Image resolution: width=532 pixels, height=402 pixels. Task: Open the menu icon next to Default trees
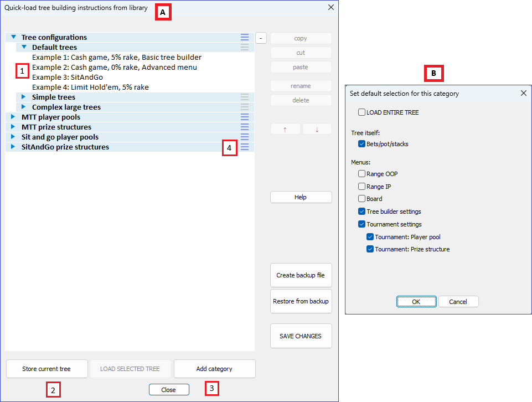click(245, 47)
